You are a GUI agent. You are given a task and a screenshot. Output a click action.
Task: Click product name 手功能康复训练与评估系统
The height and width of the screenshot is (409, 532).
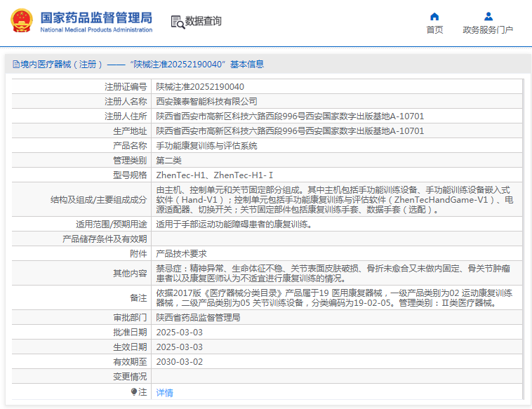(206, 146)
